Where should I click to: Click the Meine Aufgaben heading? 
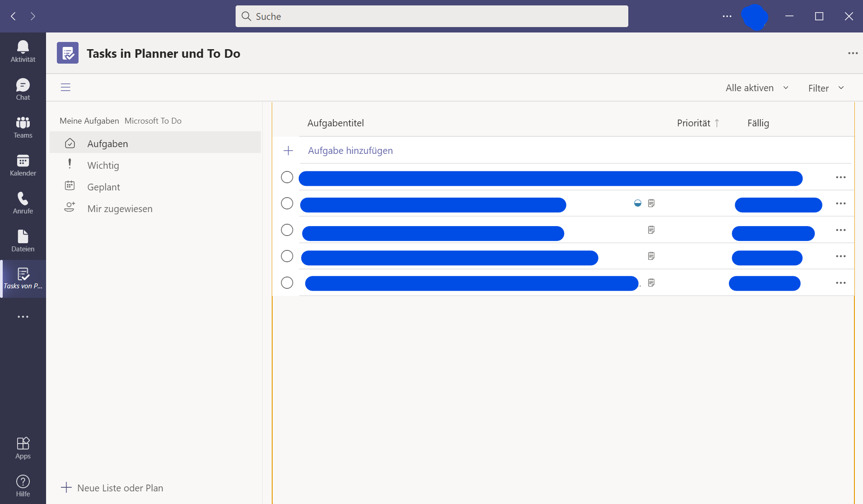pos(89,121)
